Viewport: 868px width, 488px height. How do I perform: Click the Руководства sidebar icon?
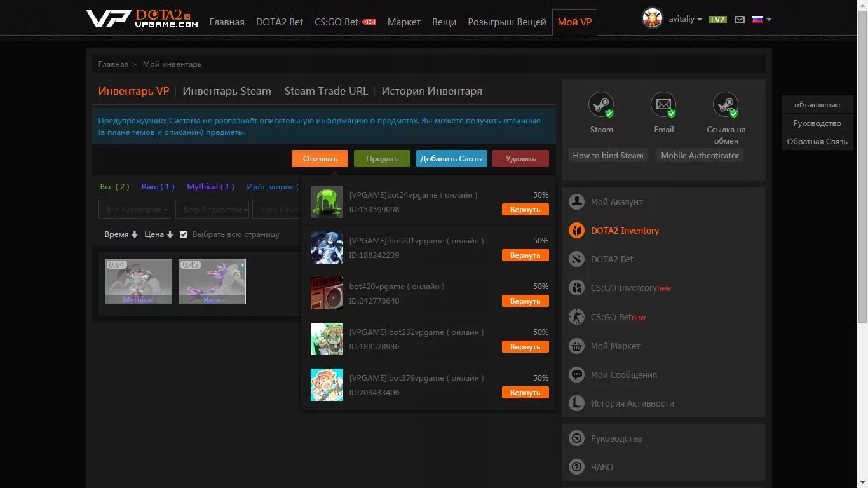576,438
